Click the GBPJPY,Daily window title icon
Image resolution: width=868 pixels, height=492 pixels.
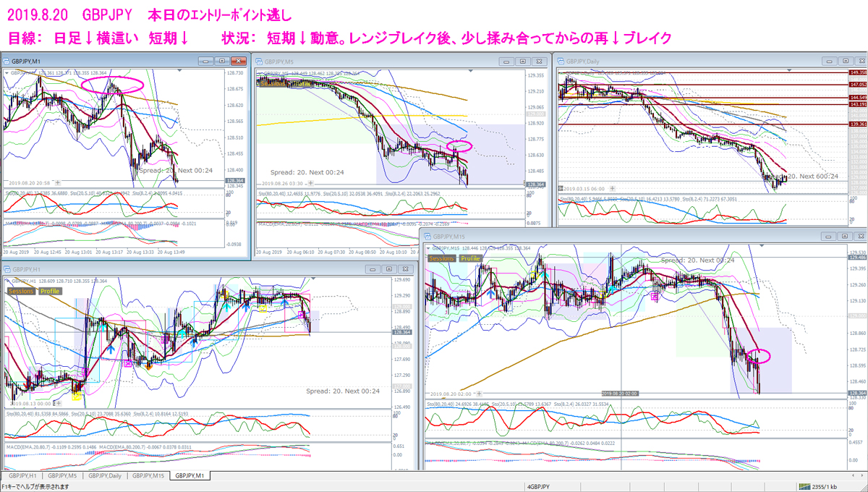[560, 61]
